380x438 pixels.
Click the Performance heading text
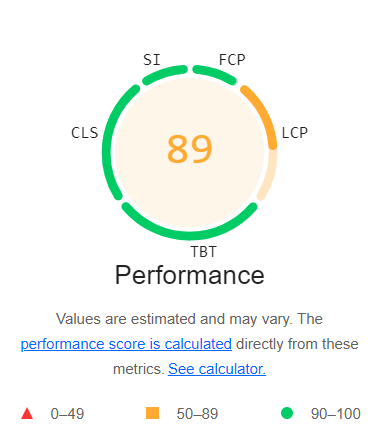coord(190,275)
